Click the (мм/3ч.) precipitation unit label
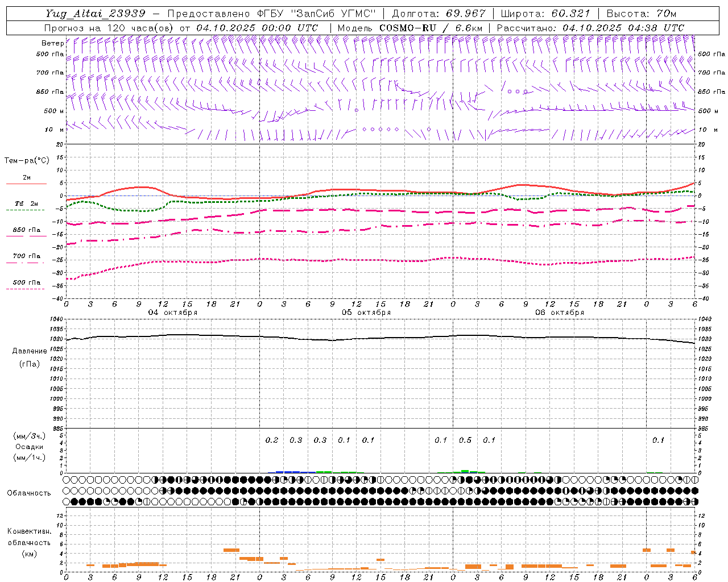Screen dimensions: 728x582 tap(30, 436)
